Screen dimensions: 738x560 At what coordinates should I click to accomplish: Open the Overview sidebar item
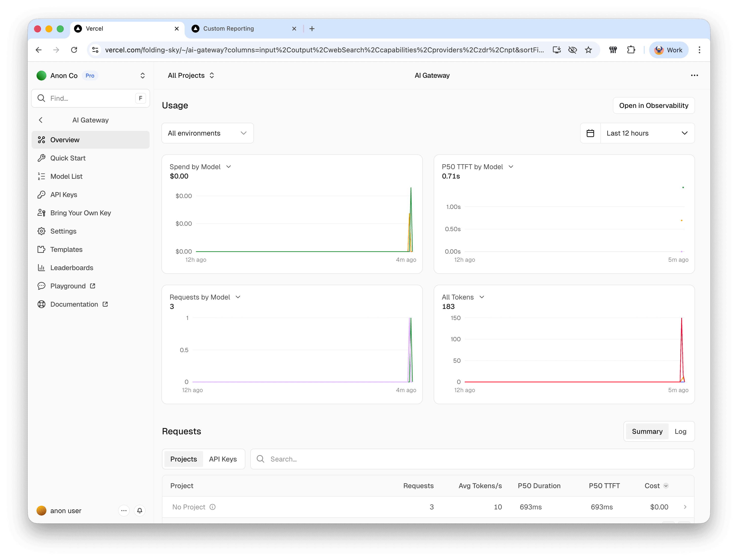90,140
